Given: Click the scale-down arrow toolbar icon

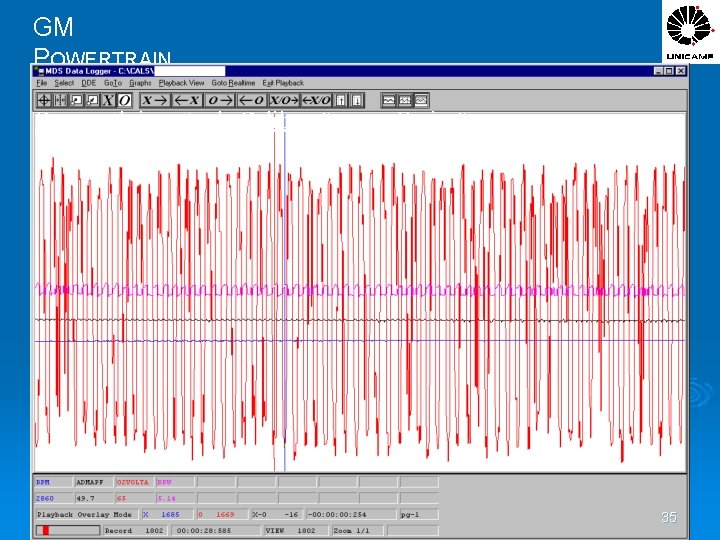Looking at the screenshot, I should 357,100.
